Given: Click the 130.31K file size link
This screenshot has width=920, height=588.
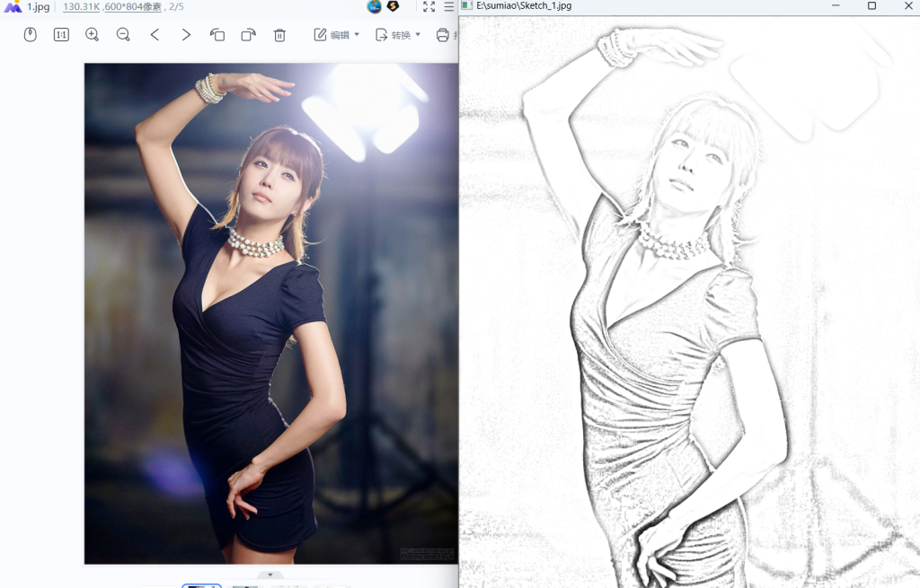Looking at the screenshot, I should pyautogui.click(x=81, y=6).
